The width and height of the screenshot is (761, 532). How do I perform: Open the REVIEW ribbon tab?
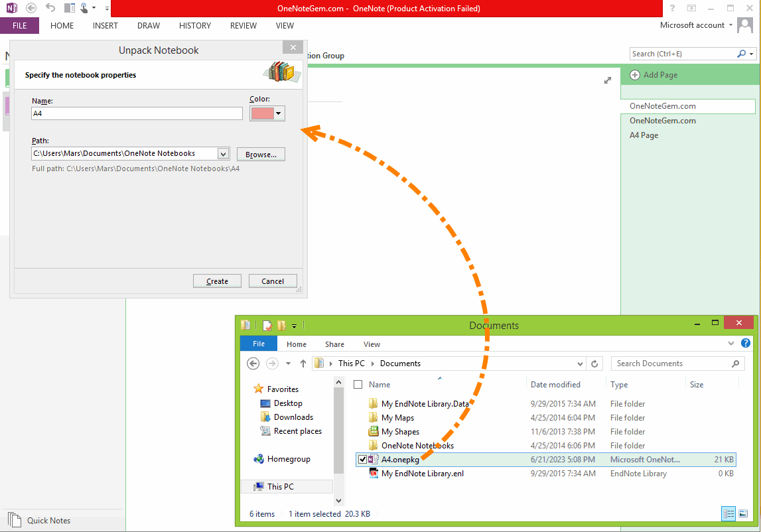(x=243, y=26)
